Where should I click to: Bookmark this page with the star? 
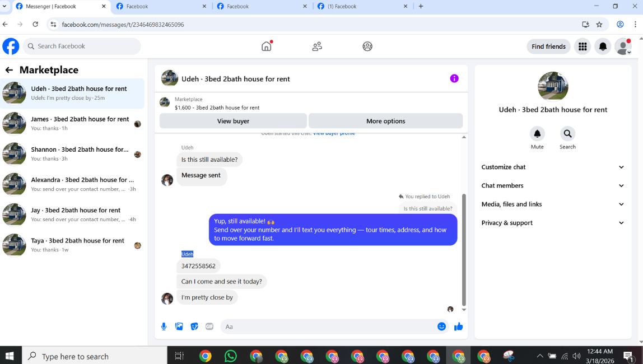pos(599,25)
